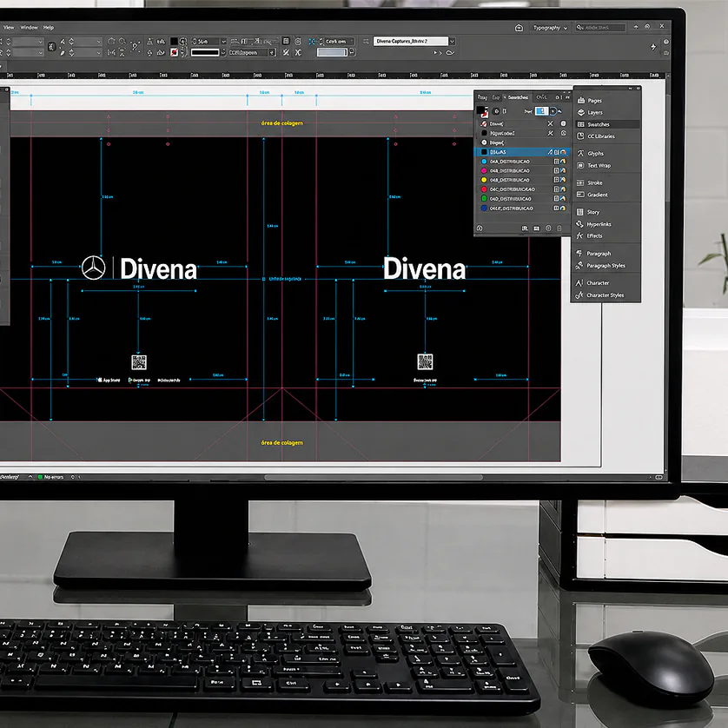Click the fill/stroke proxy in Swatches panel

click(482, 111)
